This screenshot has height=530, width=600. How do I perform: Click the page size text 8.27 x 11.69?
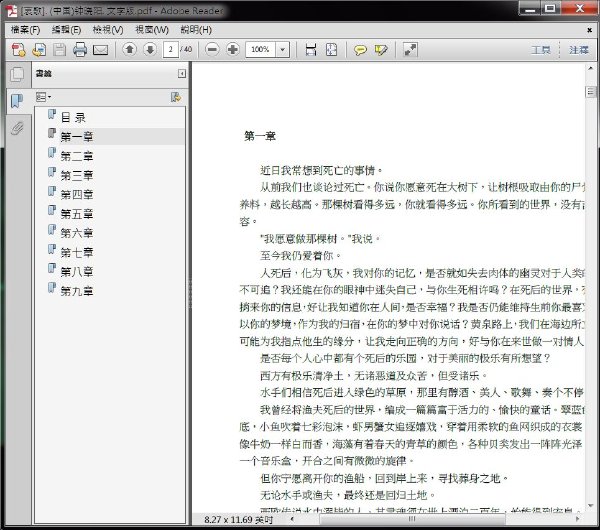[239, 520]
